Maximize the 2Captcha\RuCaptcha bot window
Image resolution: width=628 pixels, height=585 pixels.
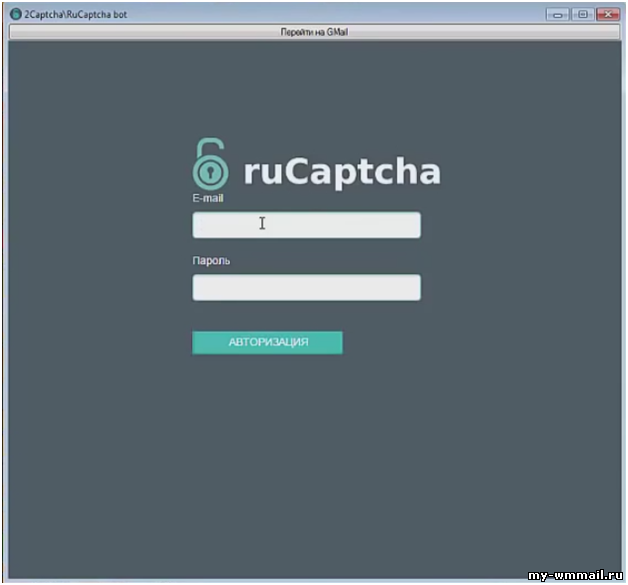click(583, 15)
